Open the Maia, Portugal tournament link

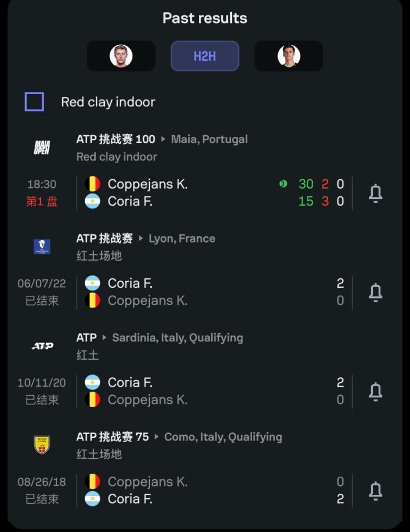click(209, 139)
